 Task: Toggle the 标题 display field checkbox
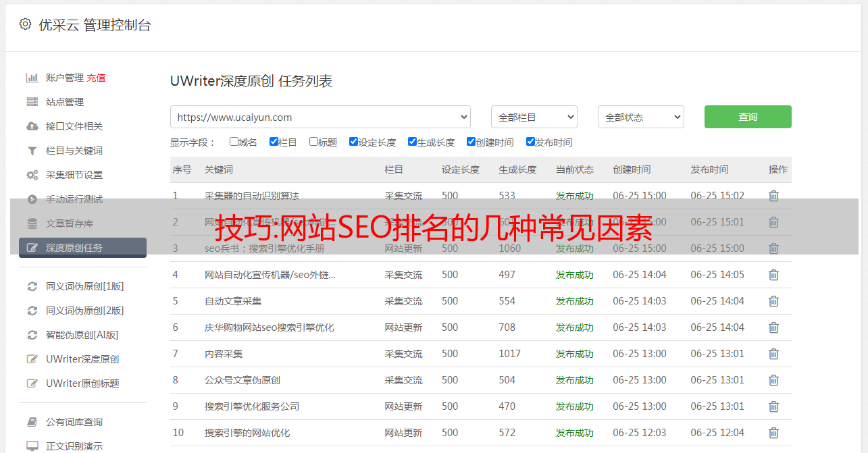tap(313, 142)
